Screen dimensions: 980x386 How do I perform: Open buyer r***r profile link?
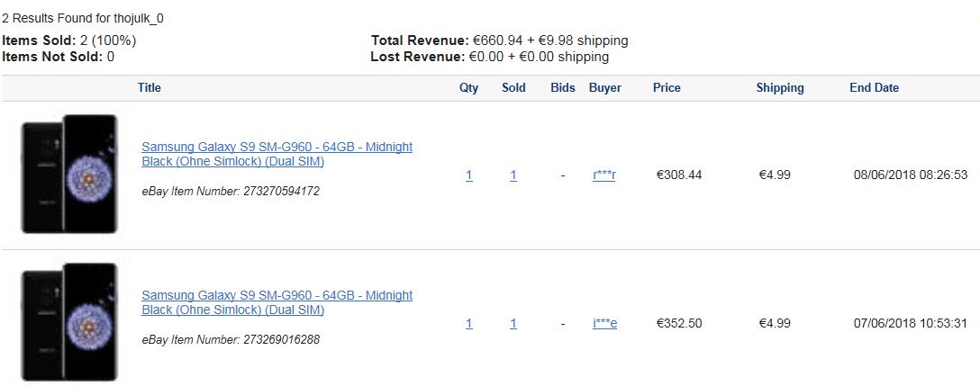pos(604,175)
